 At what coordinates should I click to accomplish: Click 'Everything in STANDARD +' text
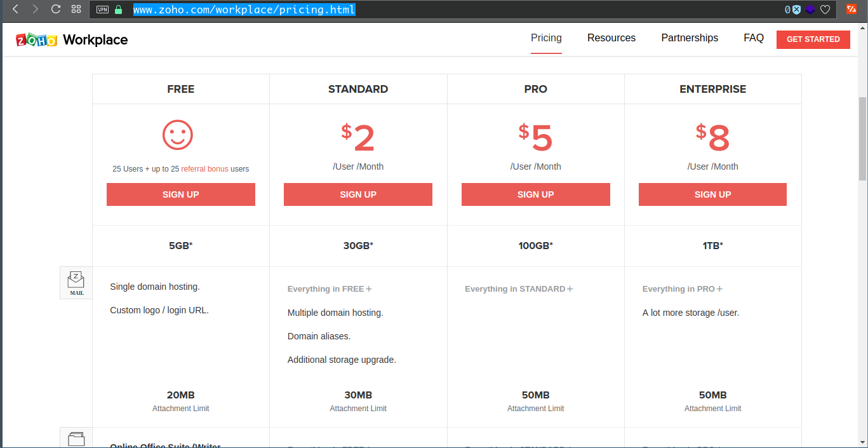519,288
